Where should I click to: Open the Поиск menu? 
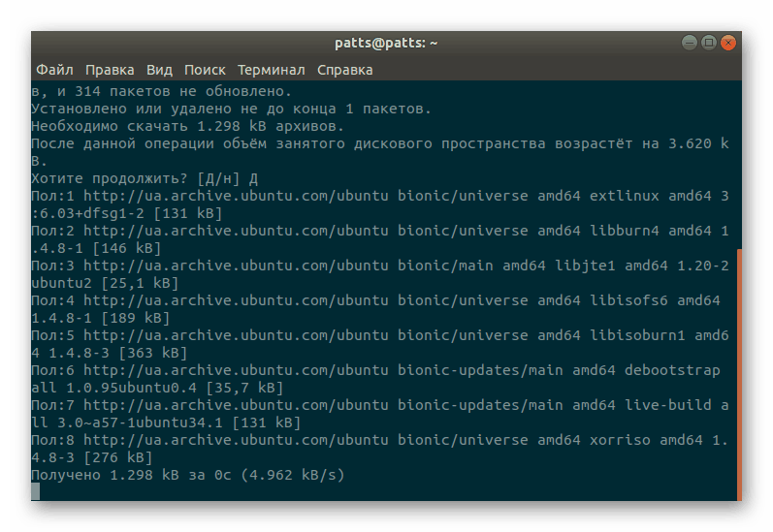205,70
